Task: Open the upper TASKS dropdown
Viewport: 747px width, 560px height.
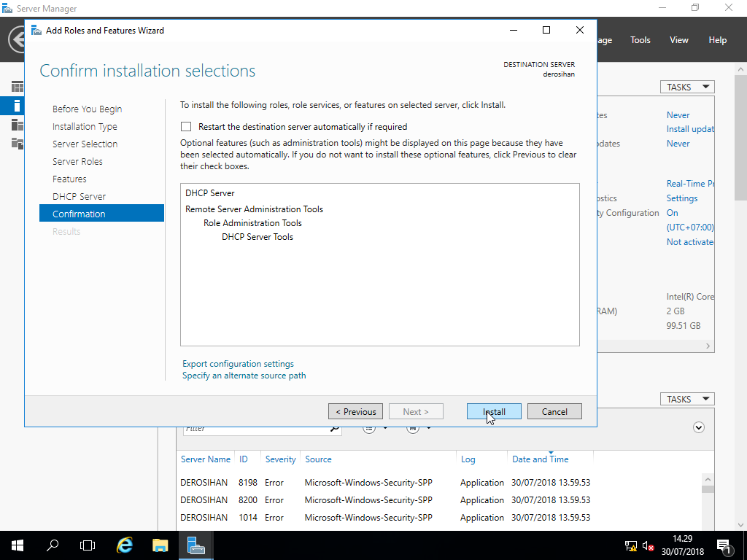Action: [x=686, y=86]
